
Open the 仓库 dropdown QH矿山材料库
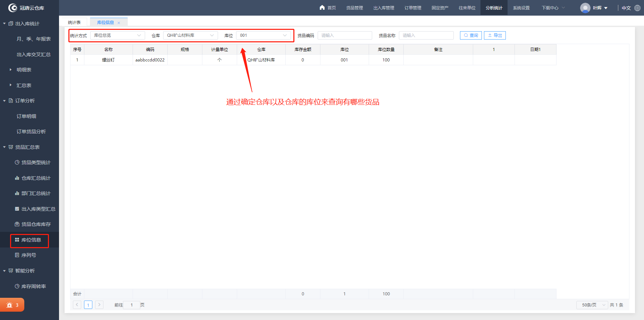(x=191, y=35)
